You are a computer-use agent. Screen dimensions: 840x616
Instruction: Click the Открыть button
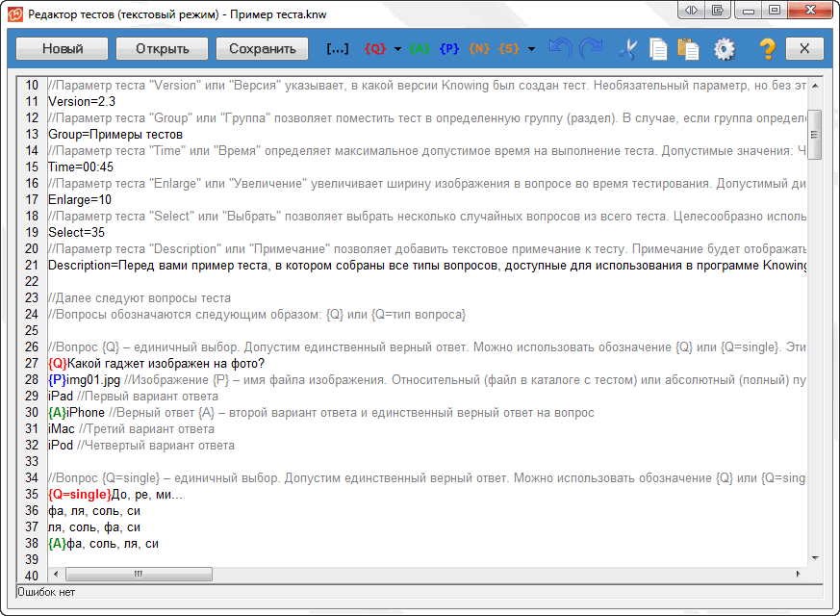click(163, 49)
